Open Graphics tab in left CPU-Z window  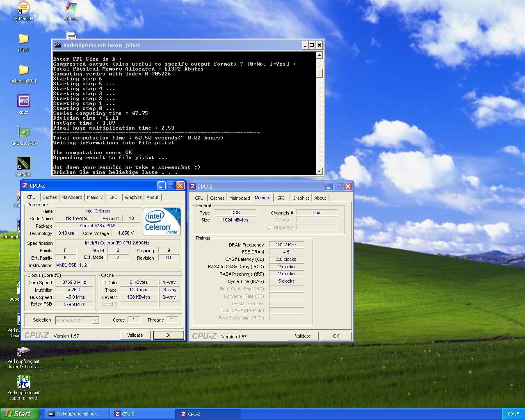pos(133,197)
